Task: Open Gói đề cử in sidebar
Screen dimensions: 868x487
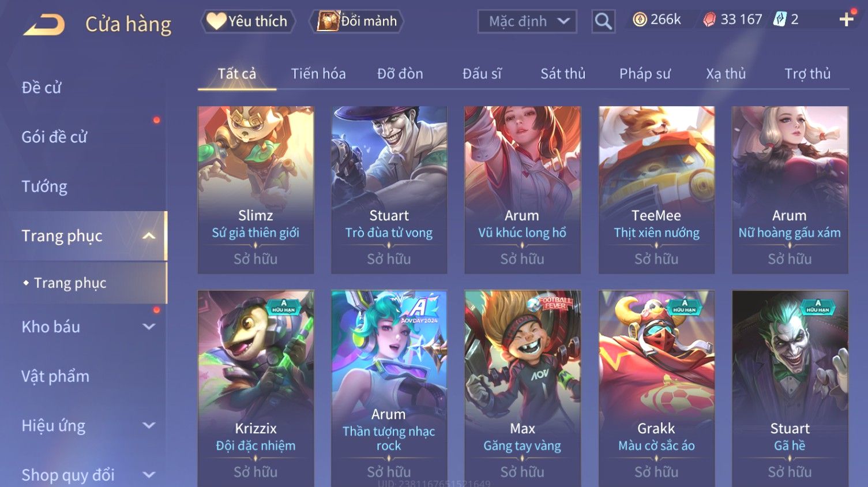Action: (x=54, y=137)
